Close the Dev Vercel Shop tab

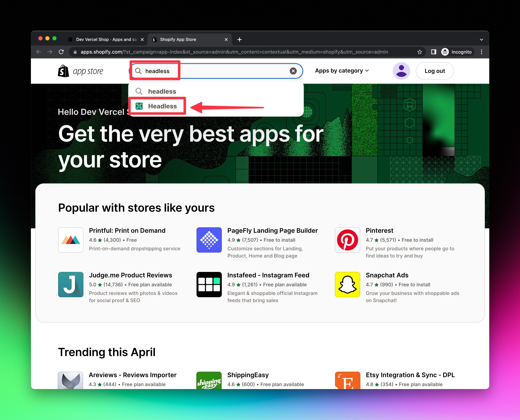[142, 40]
